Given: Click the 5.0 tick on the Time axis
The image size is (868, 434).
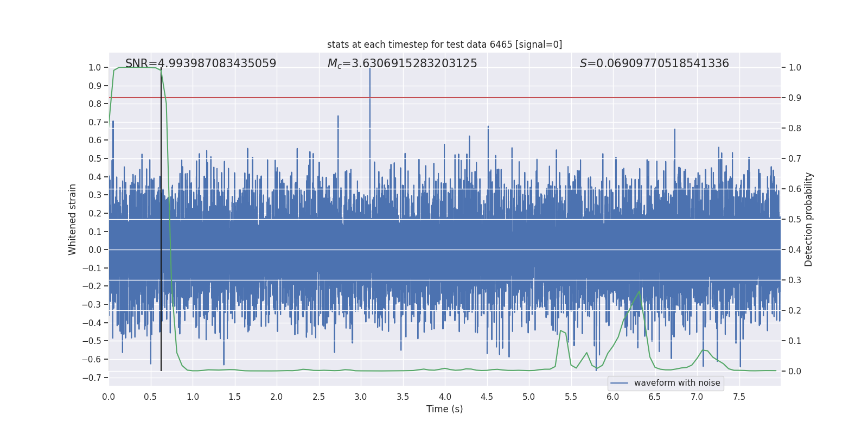Looking at the screenshot, I should tap(529, 397).
